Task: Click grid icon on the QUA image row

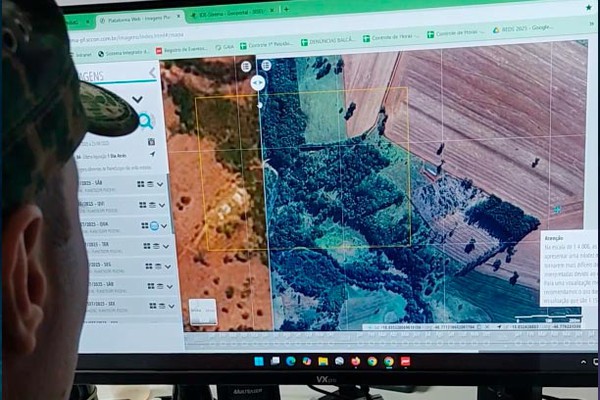Action: tap(145, 226)
